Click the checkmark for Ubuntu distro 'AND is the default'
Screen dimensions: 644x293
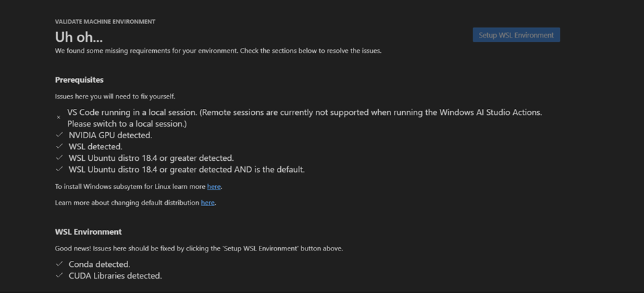[60, 169]
